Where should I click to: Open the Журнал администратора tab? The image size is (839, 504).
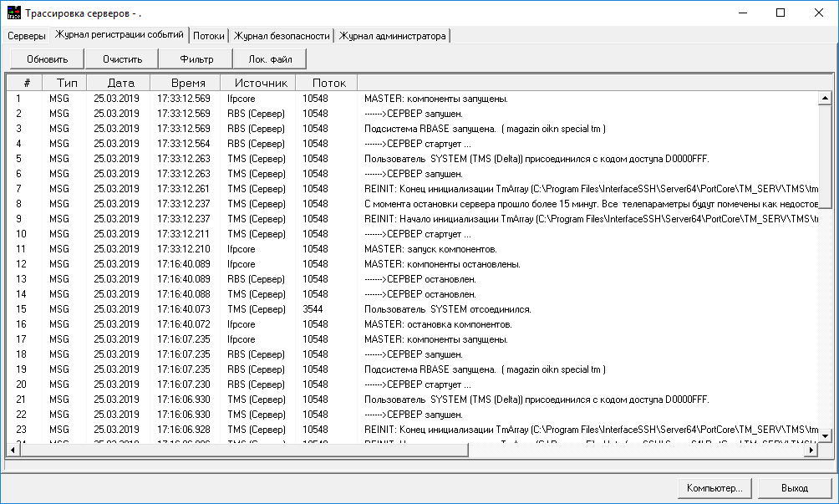[x=393, y=36]
